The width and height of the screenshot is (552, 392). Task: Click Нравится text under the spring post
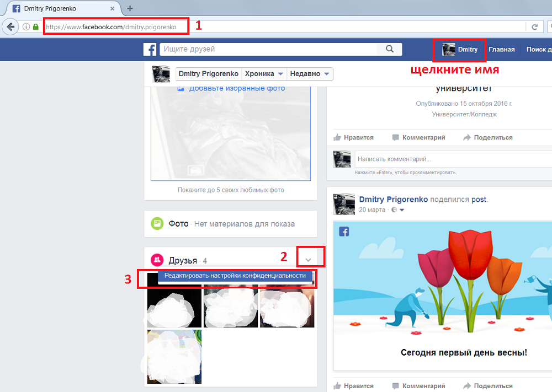[359, 386]
